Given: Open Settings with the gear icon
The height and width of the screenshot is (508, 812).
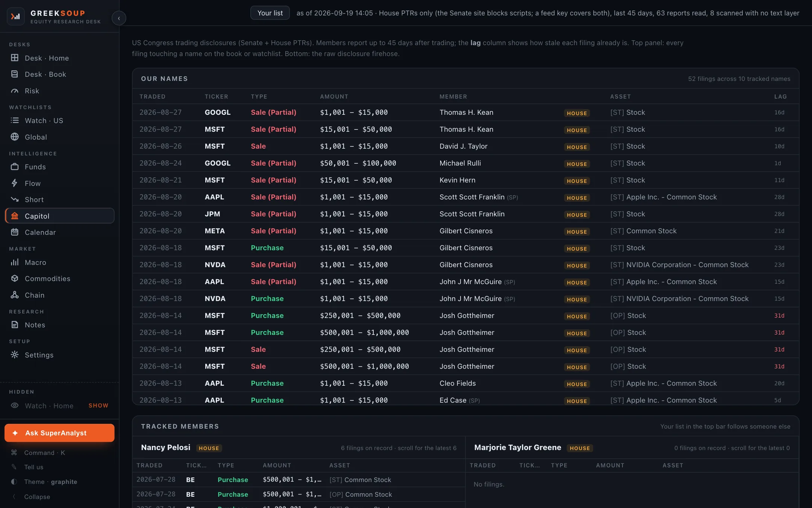Looking at the screenshot, I should (15, 355).
